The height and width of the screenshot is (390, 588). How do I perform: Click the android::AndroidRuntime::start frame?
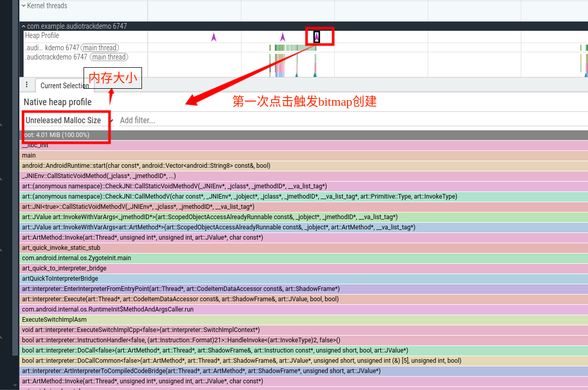304,166
